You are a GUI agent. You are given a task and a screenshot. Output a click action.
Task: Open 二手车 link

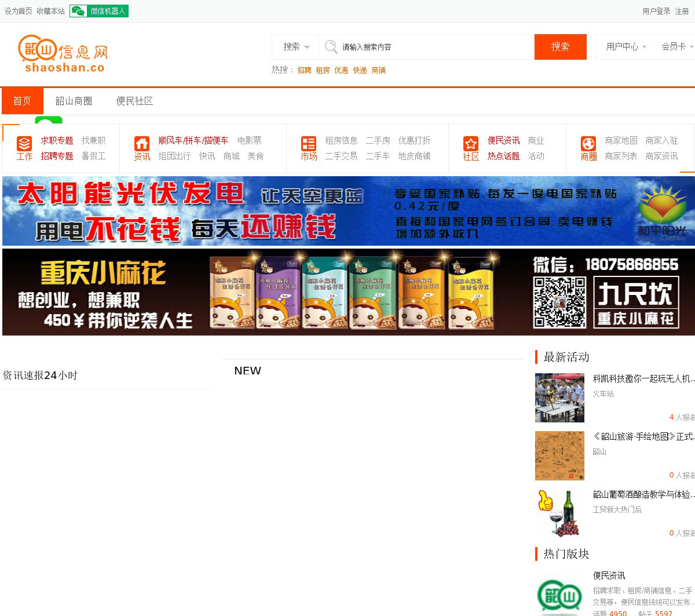pyautogui.click(x=378, y=156)
